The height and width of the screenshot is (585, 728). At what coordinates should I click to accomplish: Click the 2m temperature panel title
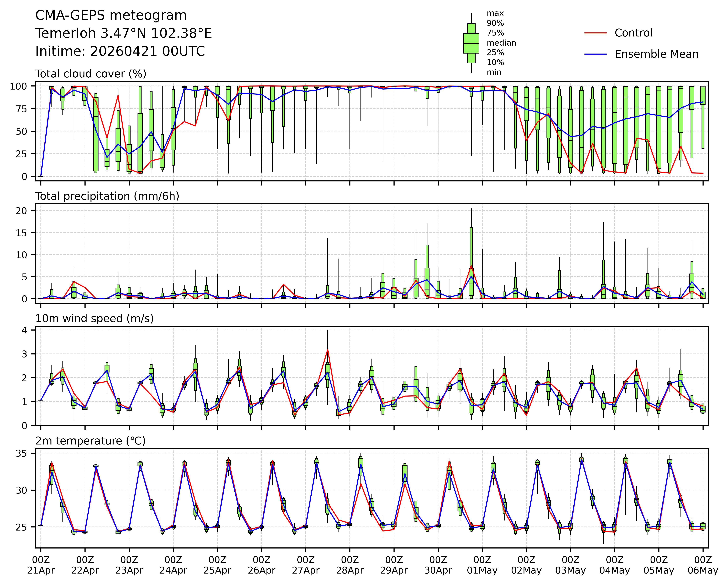pos(91,441)
